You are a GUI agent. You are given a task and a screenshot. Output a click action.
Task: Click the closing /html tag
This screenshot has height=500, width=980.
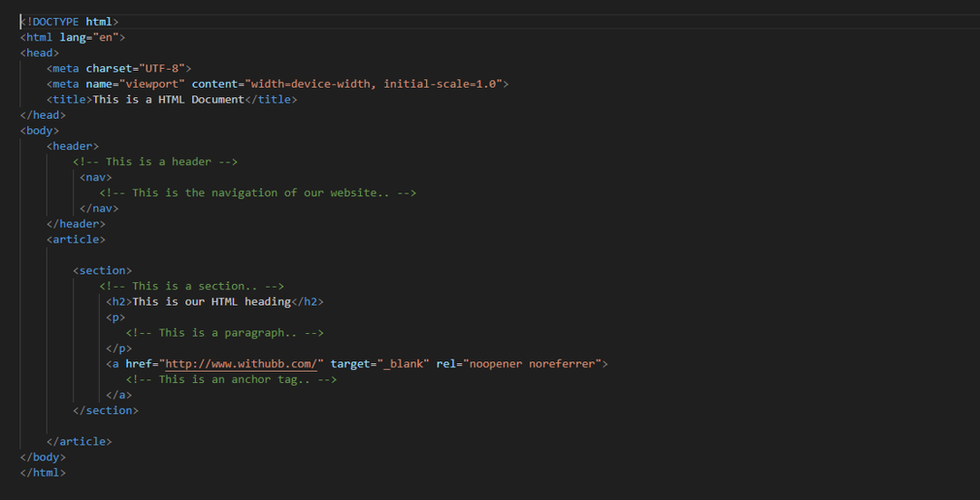[x=43, y=473]
